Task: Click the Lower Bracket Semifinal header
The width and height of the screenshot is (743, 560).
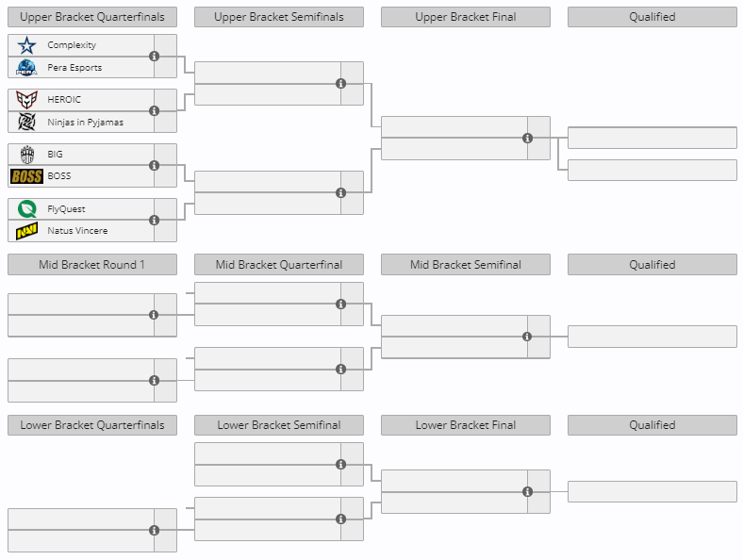Action: pyautogui.click(x=279, y=425)
